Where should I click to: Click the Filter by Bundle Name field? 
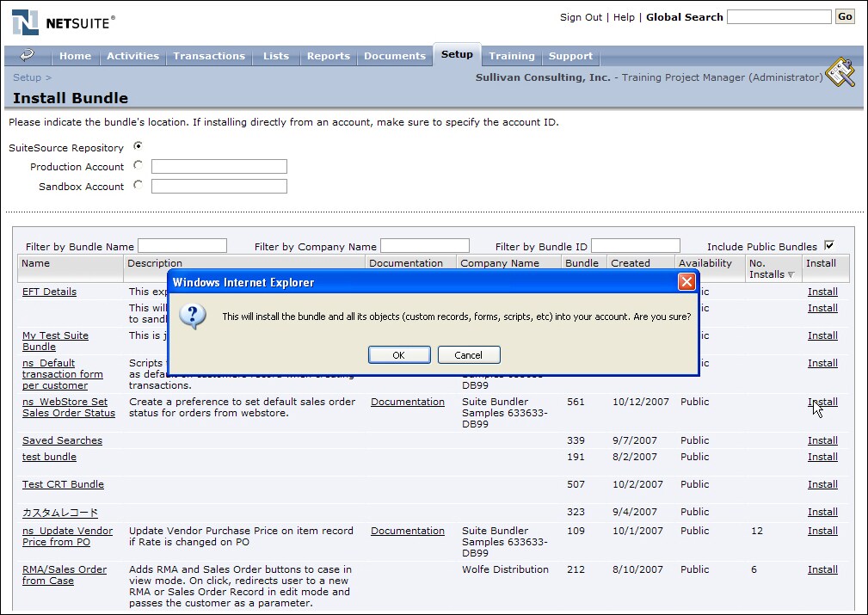182,245
